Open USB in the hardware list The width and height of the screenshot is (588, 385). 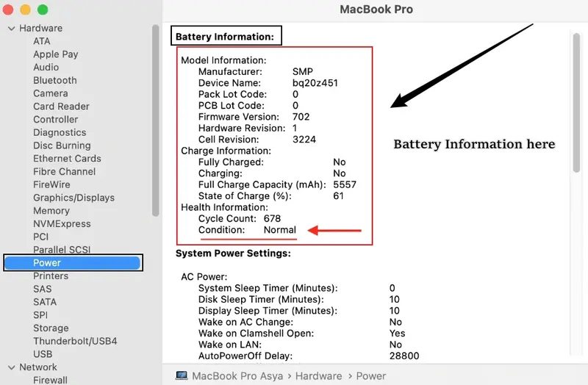(x=43, y=354)
